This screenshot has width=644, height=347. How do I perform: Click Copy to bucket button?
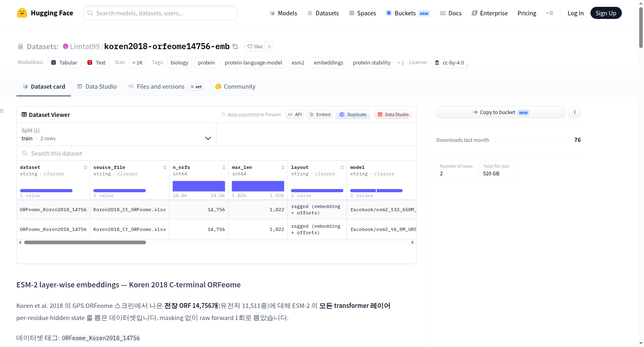click(x=501, y=112)
